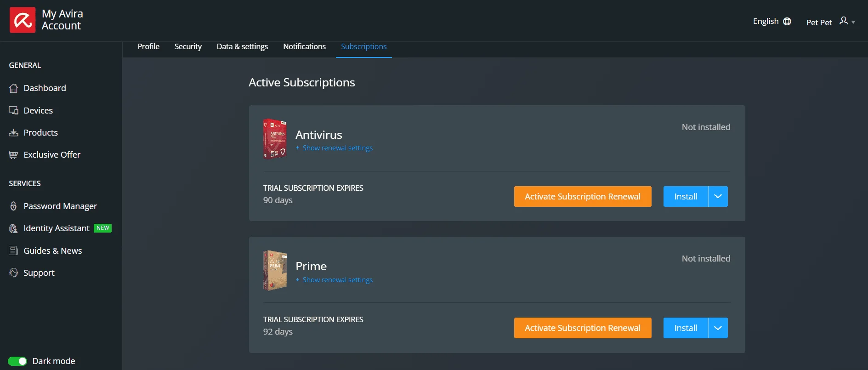Expand Antivirus Install dropdown arrow
The image size is (868, 370).
(718, 196)
